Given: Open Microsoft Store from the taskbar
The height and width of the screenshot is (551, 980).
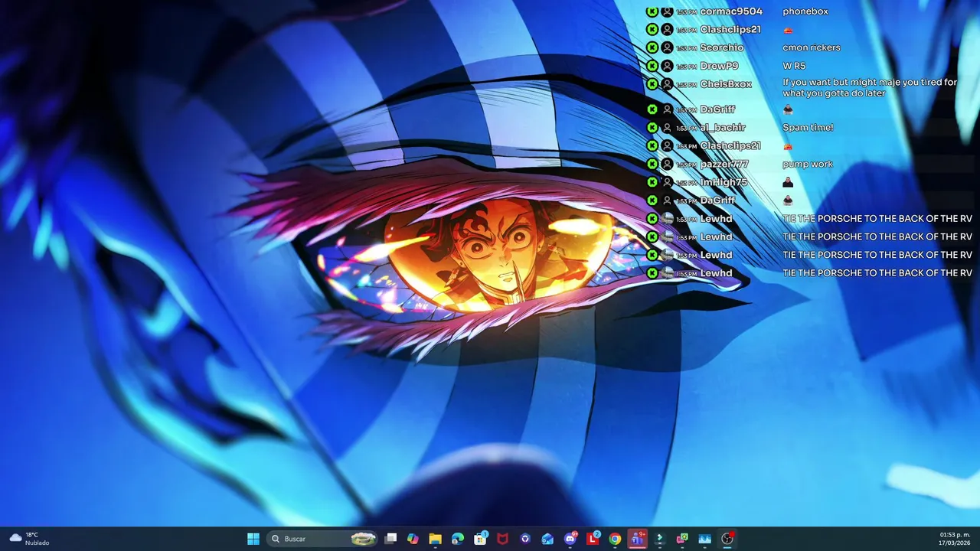Looking at the screenshot, I should (x=480, y=539).
